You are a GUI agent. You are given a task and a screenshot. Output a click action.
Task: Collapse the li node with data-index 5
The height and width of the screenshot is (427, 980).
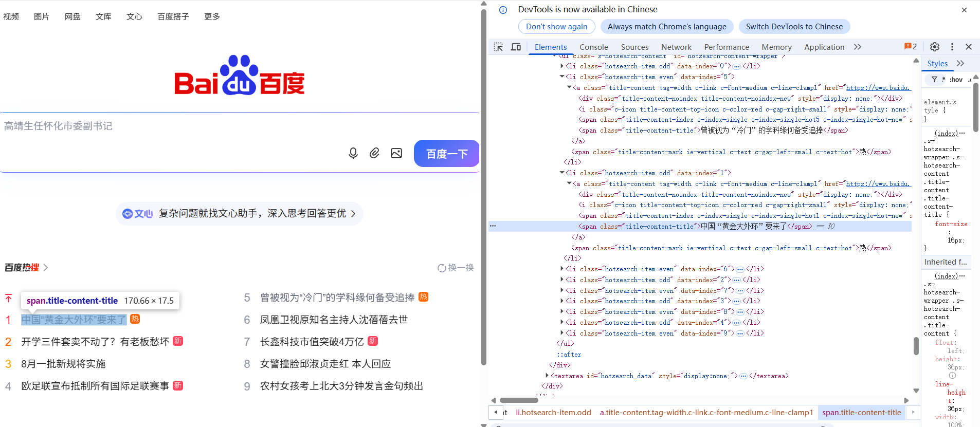(x=561, y=77)
